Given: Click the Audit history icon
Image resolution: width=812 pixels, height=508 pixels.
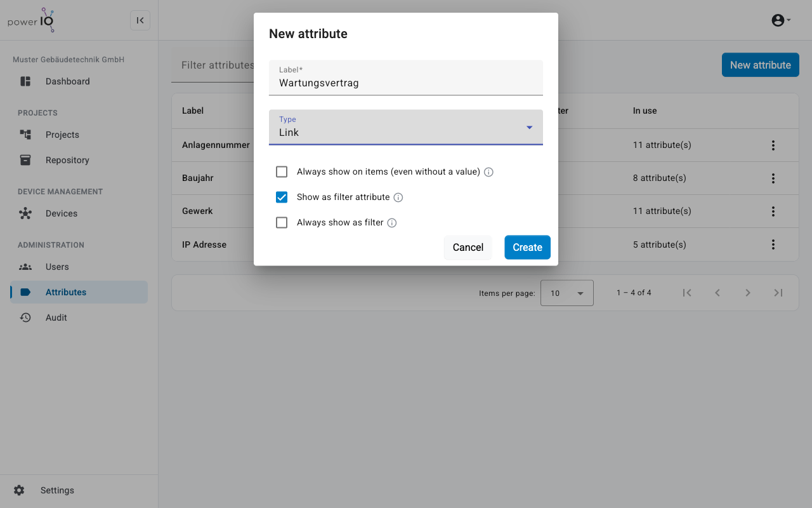Looking at the screenshot, I should [25, 317].
